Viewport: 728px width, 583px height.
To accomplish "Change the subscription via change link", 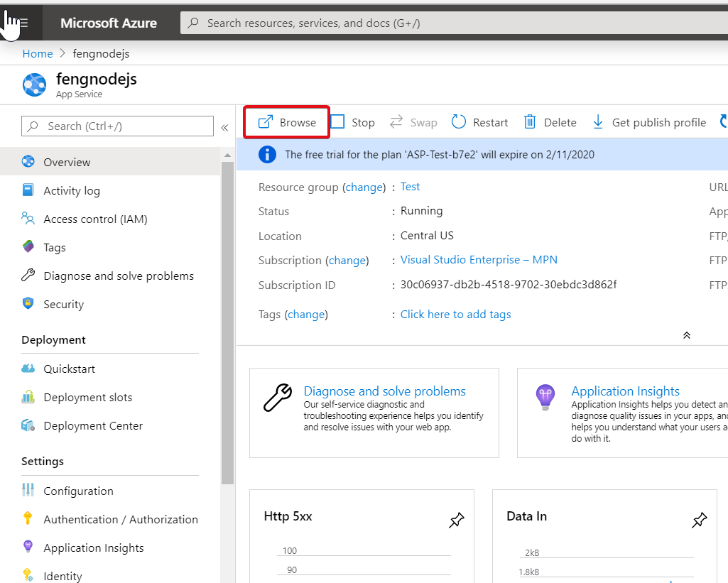I will [347, 261].
